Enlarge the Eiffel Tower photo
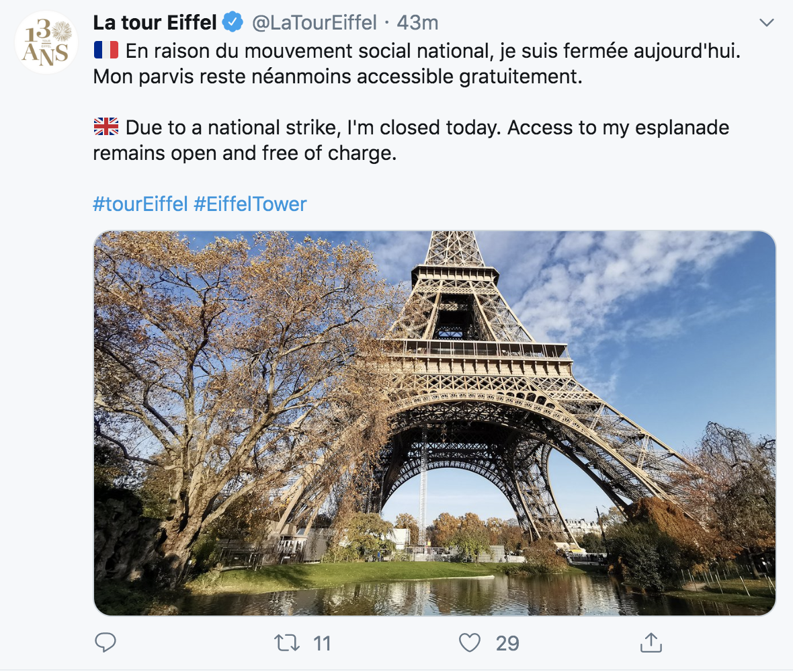The image size is (793, 672). click(434, 423)
